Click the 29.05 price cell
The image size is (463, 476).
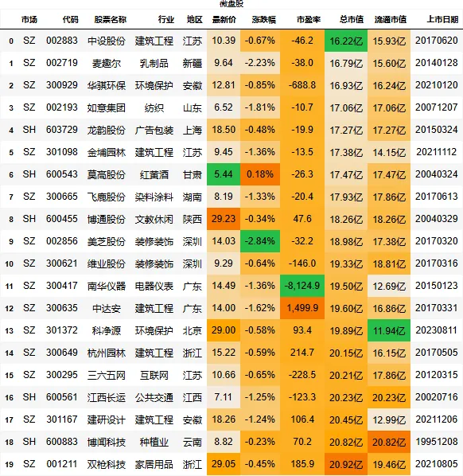224,465
